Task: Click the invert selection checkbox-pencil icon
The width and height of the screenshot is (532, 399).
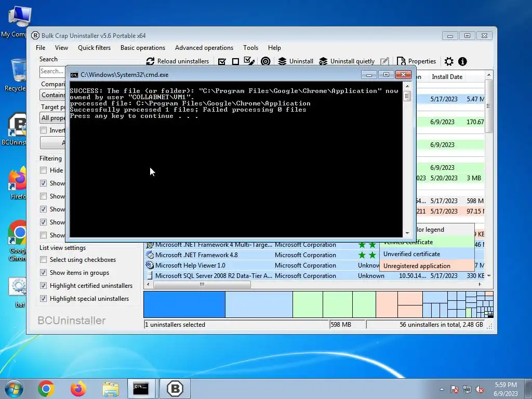Action: point(249,61)
